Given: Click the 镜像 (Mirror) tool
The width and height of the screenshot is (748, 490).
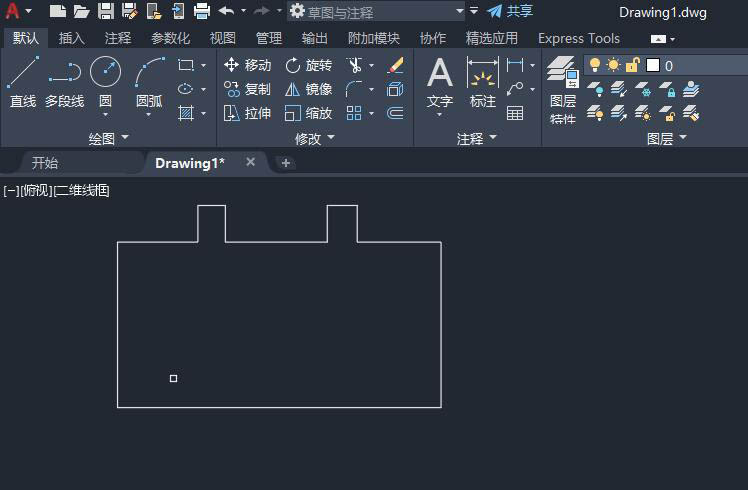Looking at the screenshot, I should point(308,89).
